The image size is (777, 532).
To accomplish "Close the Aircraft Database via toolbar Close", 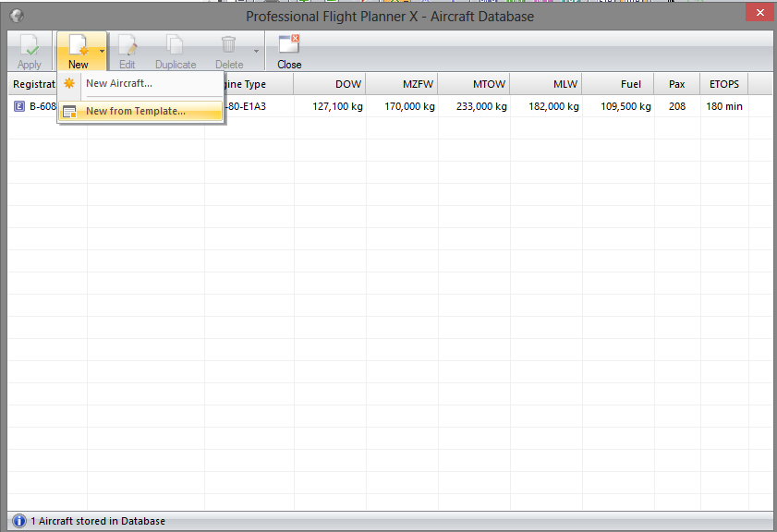I will click(289, 52).
